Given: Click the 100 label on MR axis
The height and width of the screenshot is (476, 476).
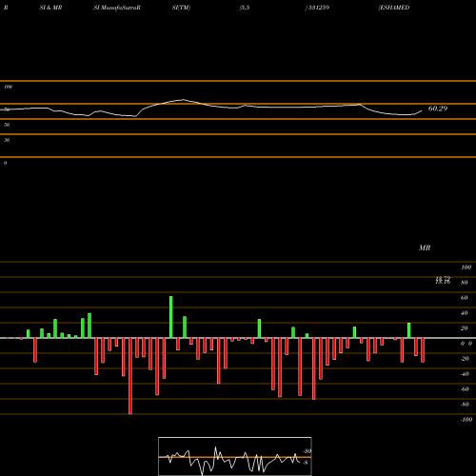Looking at the screenshot, I should pos(466,268).
